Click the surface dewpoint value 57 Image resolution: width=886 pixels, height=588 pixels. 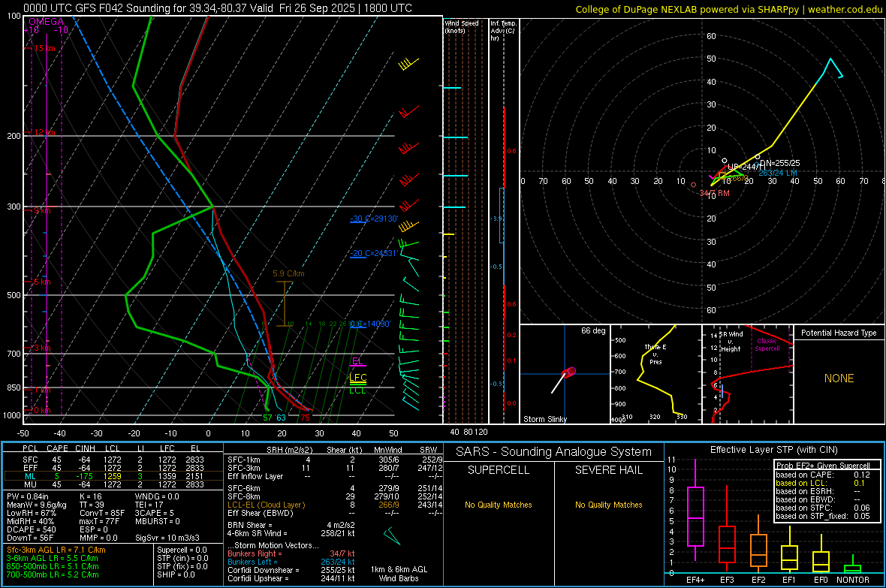268,418
